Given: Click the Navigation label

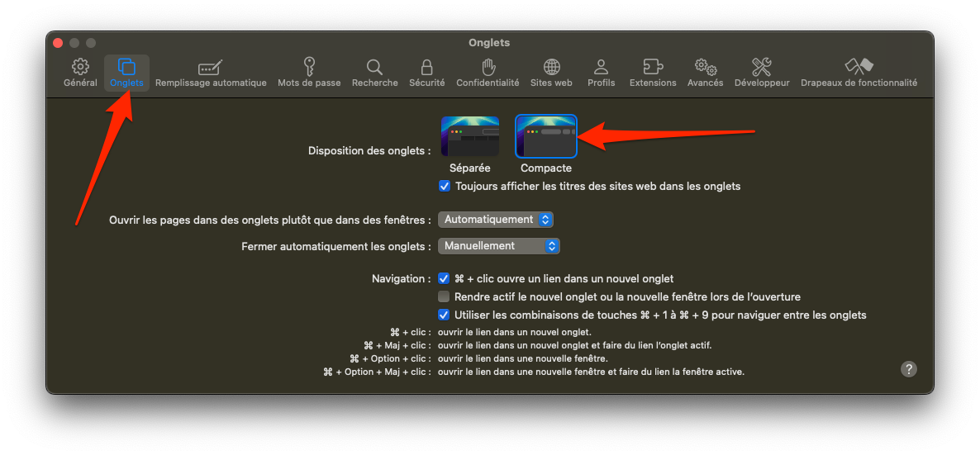Looking at the screenshot, I should coord(402,279).
